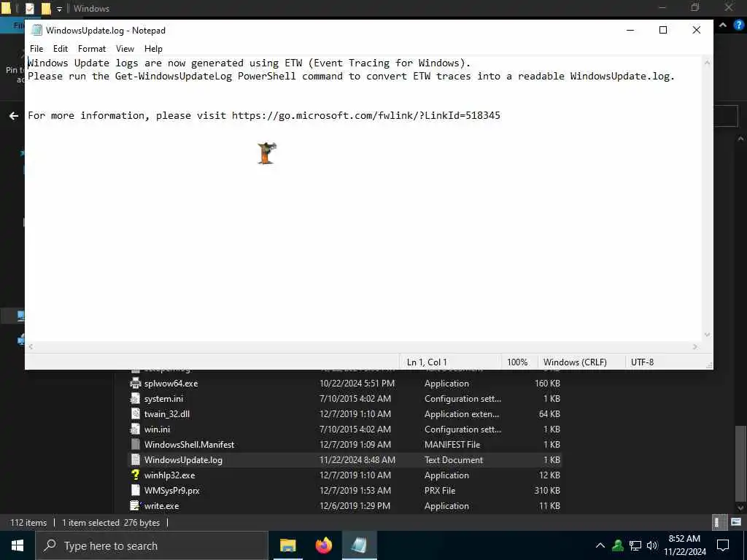The image size is (747, 560).
Task: Open the View menu in Notepad
Action: [125, 49]
